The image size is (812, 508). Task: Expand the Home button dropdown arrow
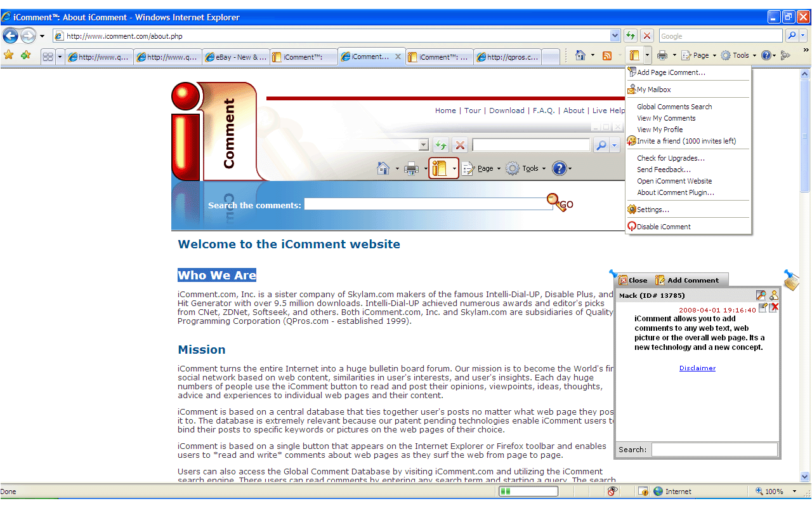[593, 56]
